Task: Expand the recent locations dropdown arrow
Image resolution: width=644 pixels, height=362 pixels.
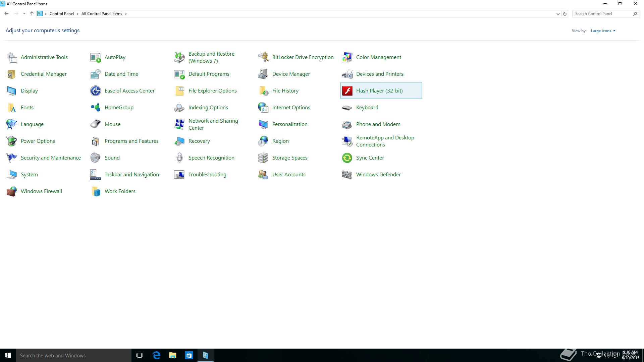Action: (x=24, y=14)
